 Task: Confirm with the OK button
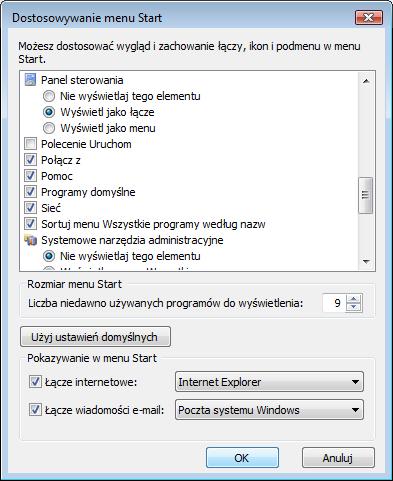tap(242, 458)
